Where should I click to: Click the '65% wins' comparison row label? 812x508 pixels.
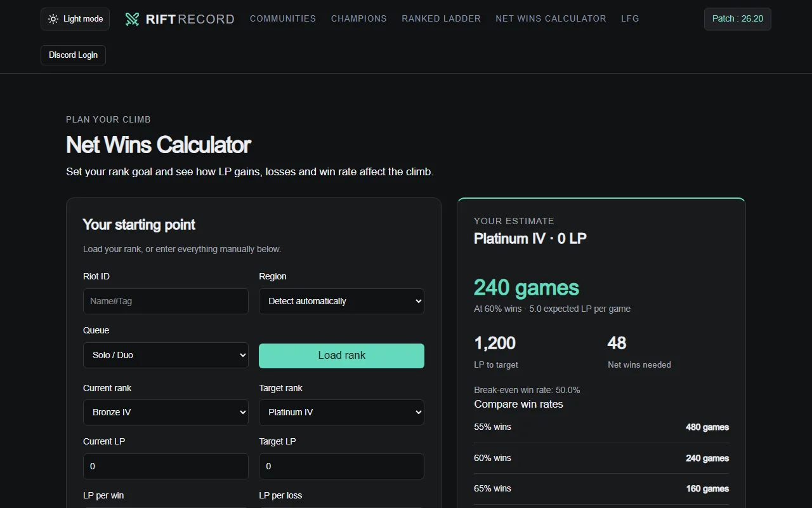click(492, 488)
